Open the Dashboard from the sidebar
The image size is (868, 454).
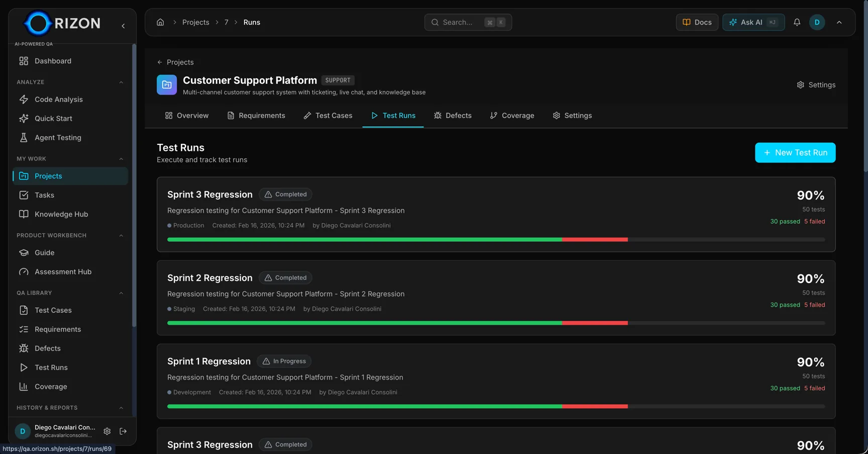(52, 60)
